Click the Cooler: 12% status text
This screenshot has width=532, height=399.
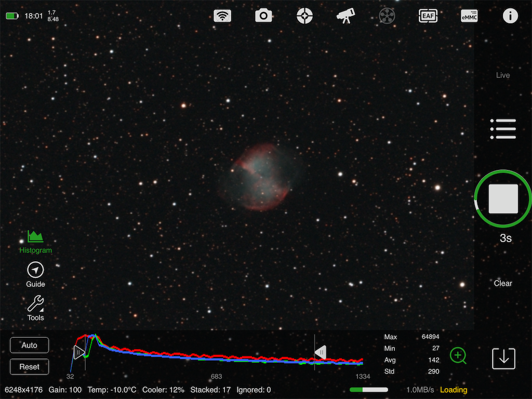(163, 390)
